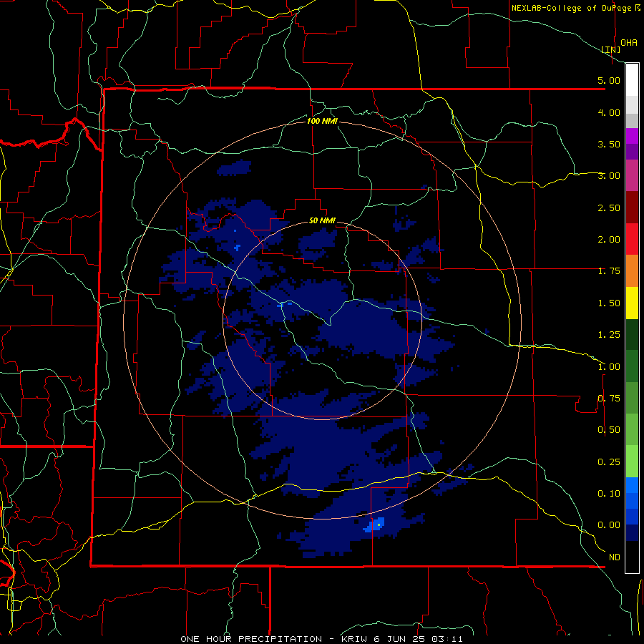Viewport: 644px width, 644px height.
Task: Pick the white swatch on the color scale
Action: click(x=632, y=80)
